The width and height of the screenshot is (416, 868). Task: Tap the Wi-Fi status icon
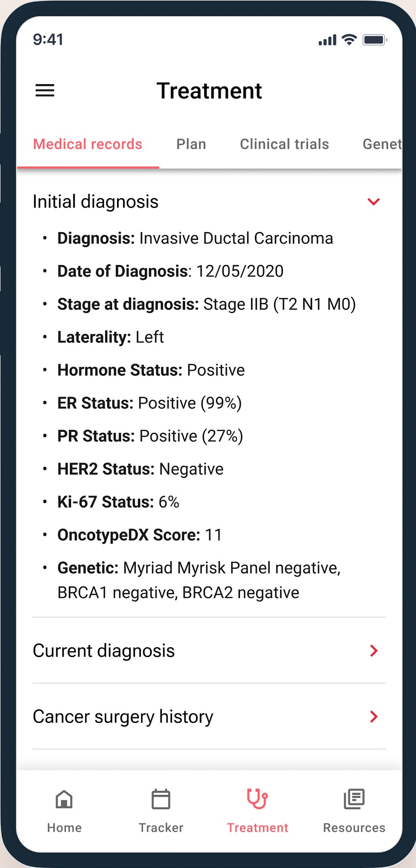pos(349,39)
